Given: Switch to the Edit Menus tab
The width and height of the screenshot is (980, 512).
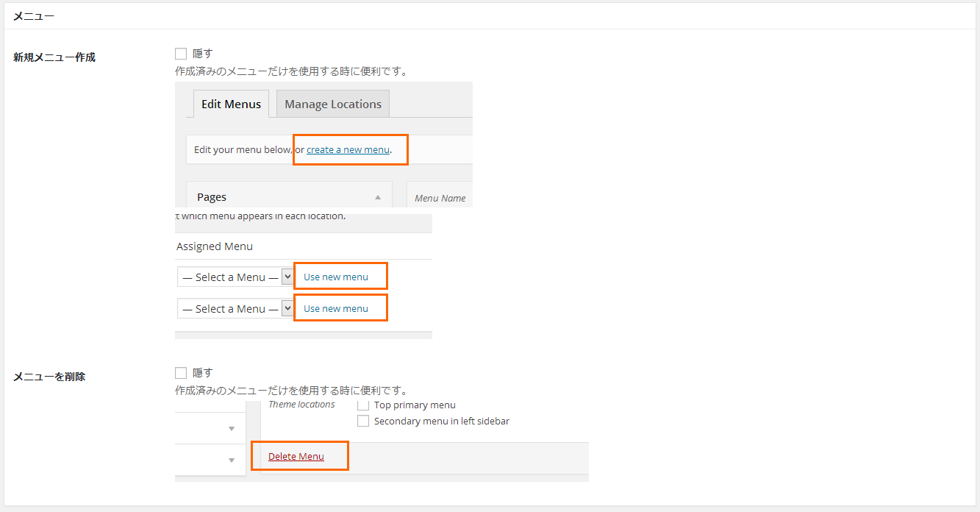Looking at the screenshot, I should (231, 104).
